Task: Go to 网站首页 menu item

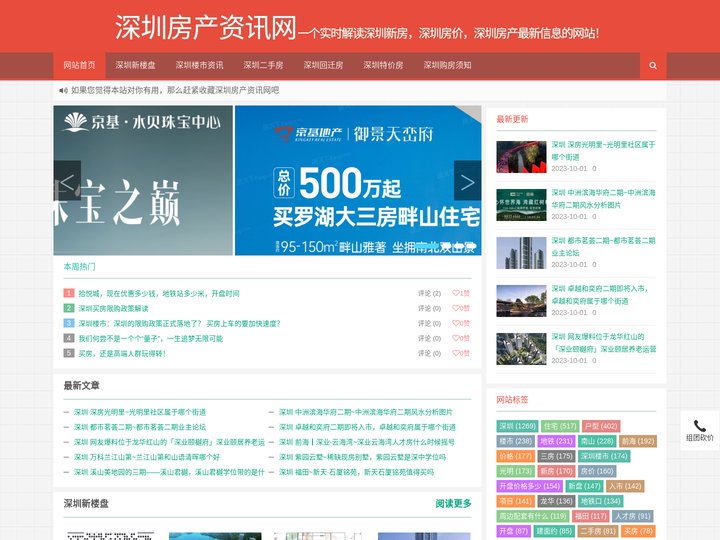Action: (79, 66)
